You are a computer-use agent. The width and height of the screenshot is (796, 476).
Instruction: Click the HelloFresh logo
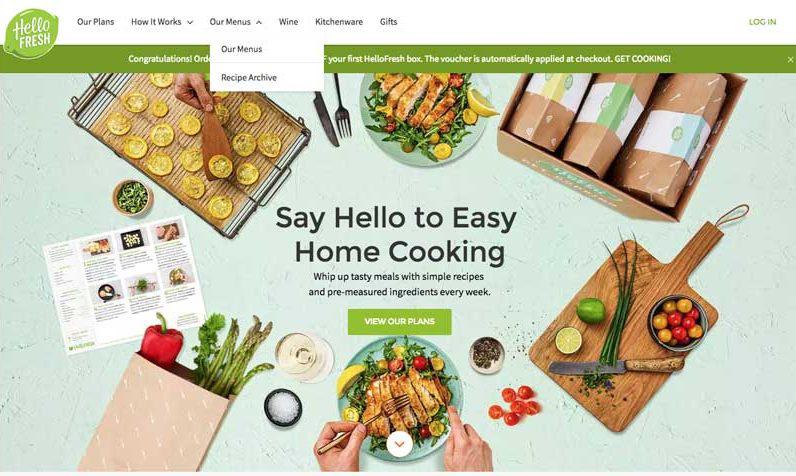tap(31, 33)
